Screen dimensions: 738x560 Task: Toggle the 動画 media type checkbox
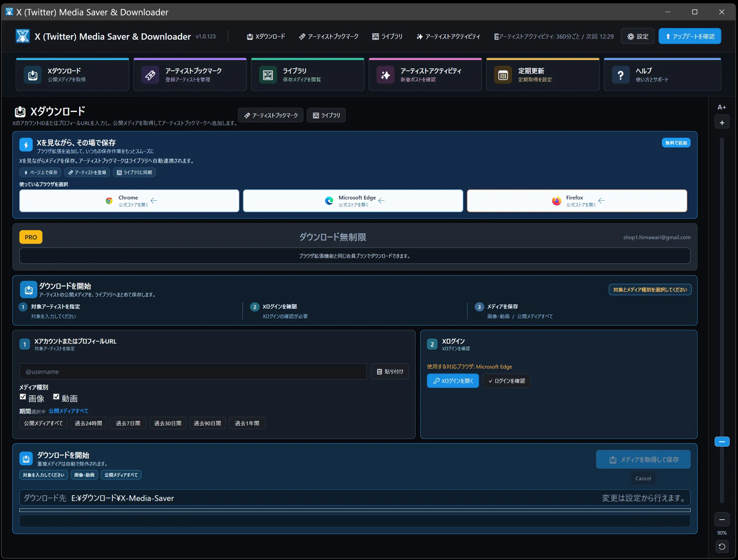(x=56, y=397)
